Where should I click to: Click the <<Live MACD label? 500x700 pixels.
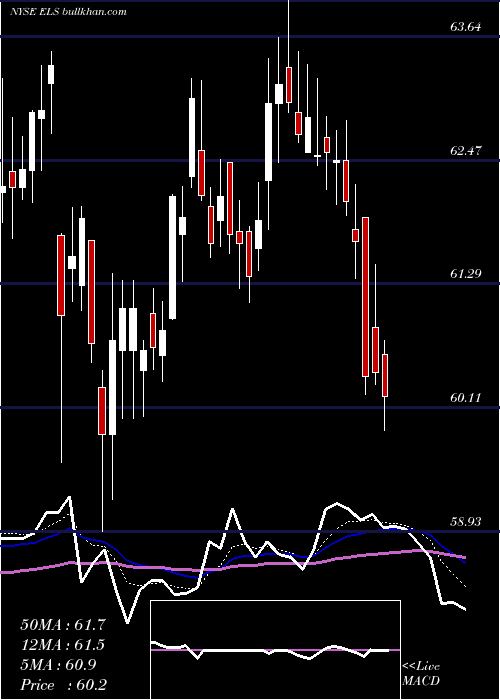click(x=421, y=673)
